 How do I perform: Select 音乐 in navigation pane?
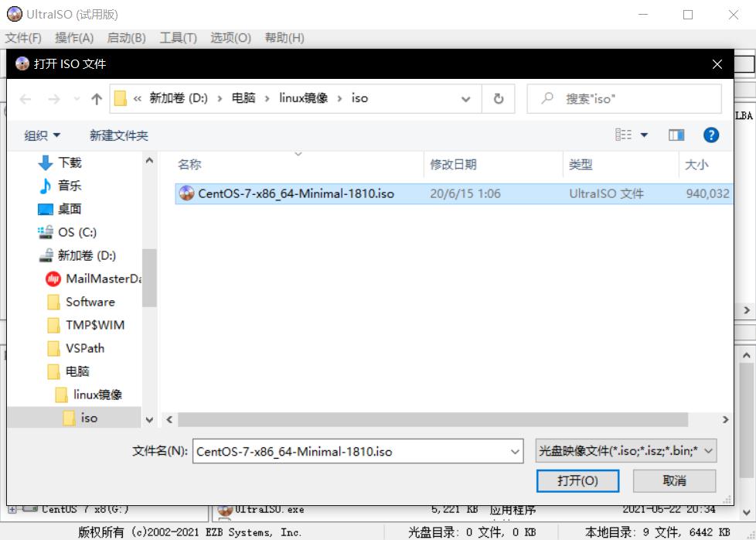[70, 186]
